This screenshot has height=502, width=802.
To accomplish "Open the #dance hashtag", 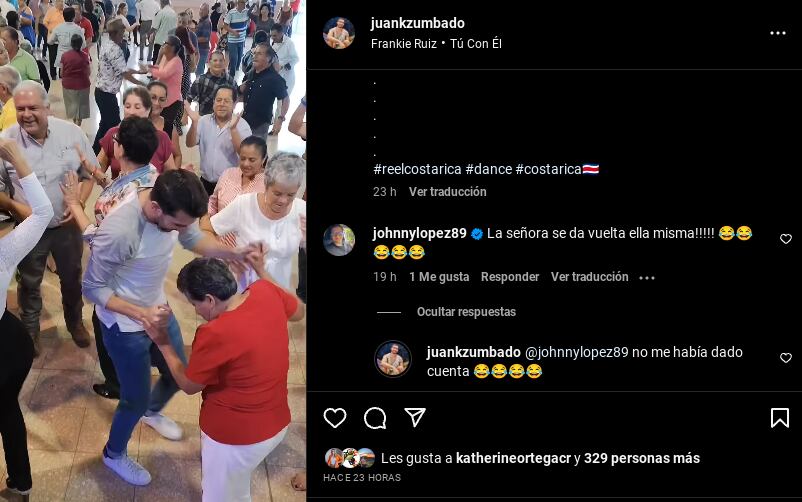I will [488, 169].
